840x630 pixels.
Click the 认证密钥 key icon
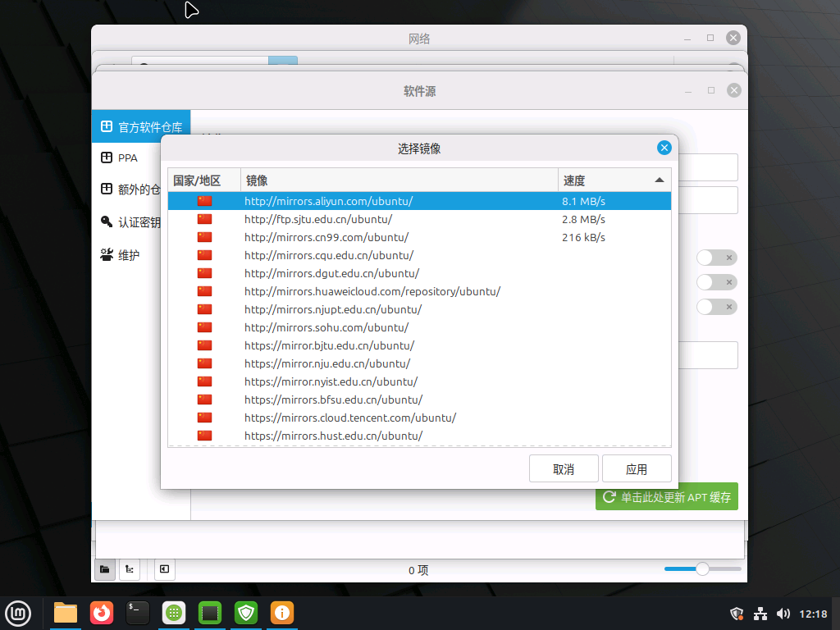[x=107, y=221]
